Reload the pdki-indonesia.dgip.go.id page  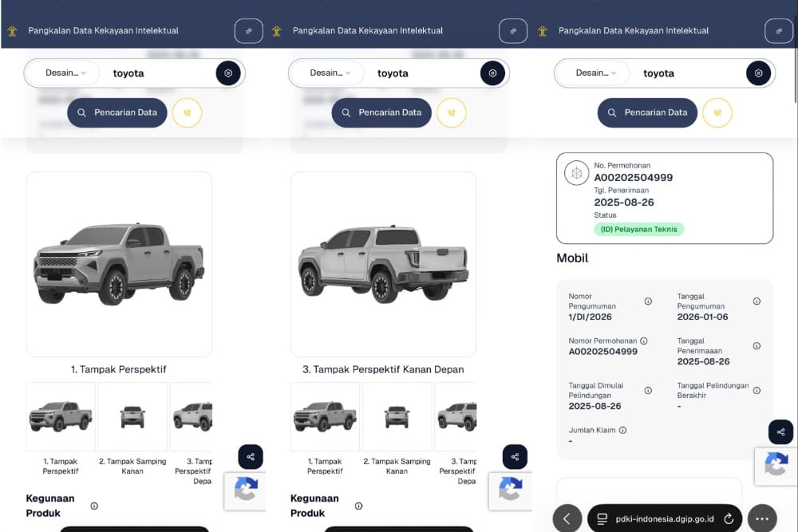point(729,518)
